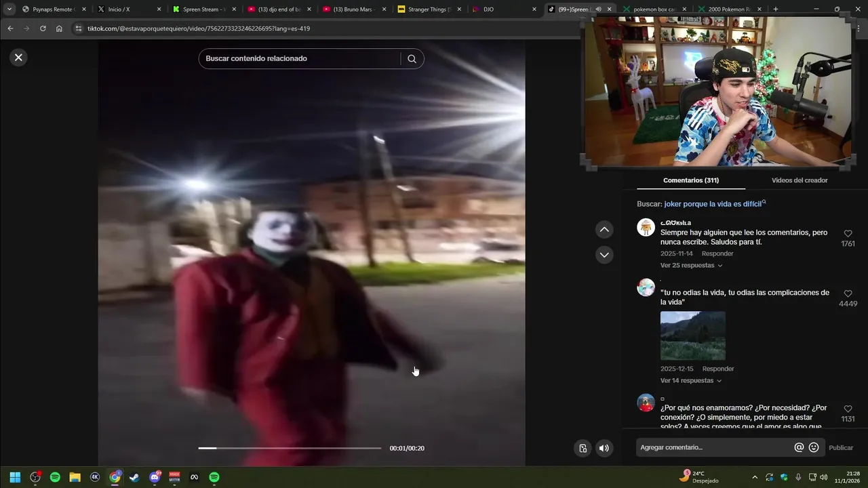The image size is (868, 488).
Task: Open Steam from the taskbar
Action: coord(134,477)
